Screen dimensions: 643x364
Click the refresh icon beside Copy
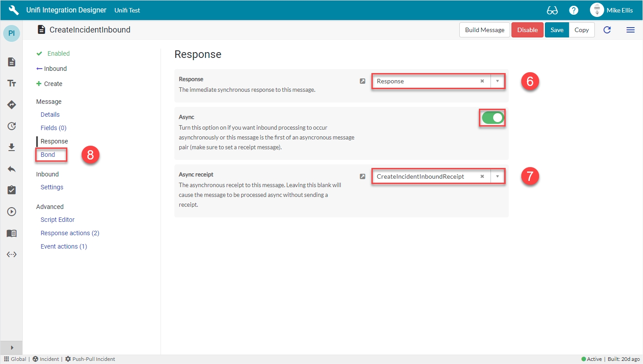pos(607,30)
